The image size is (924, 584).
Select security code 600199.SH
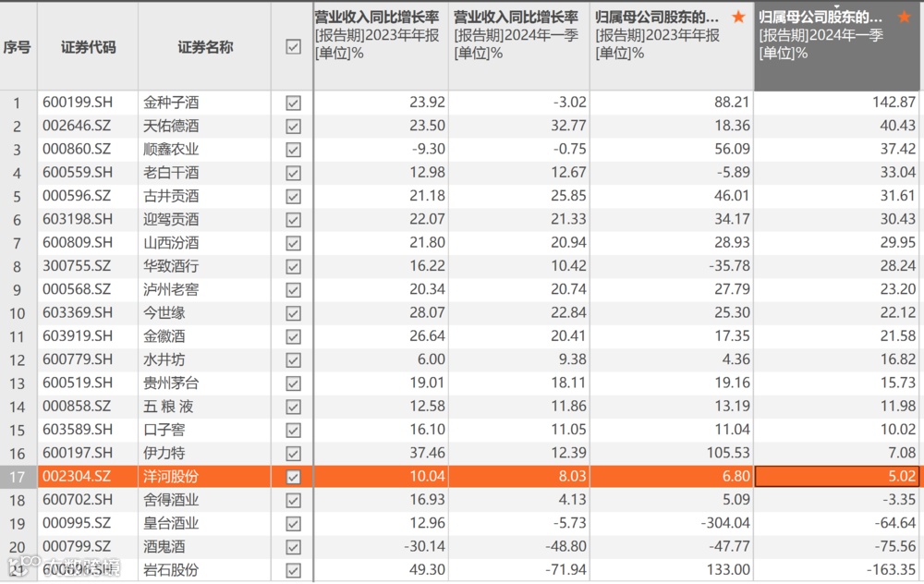coord(78,103)
